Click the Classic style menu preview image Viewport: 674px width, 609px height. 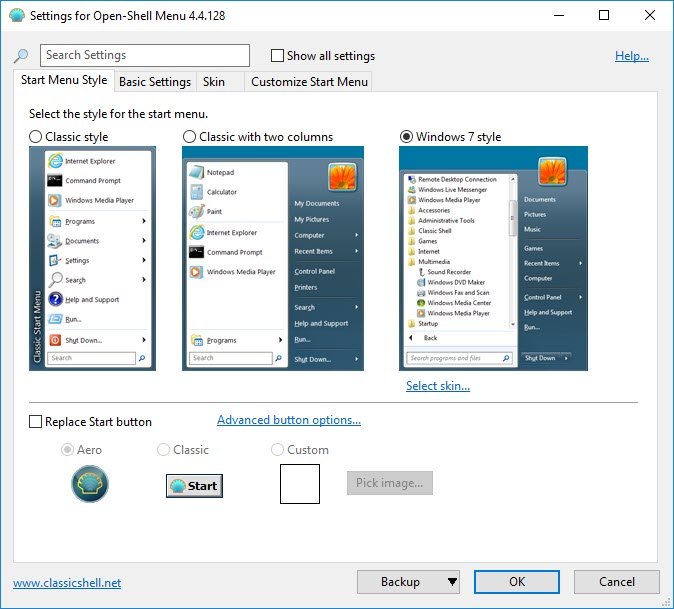tap(92, 258)
